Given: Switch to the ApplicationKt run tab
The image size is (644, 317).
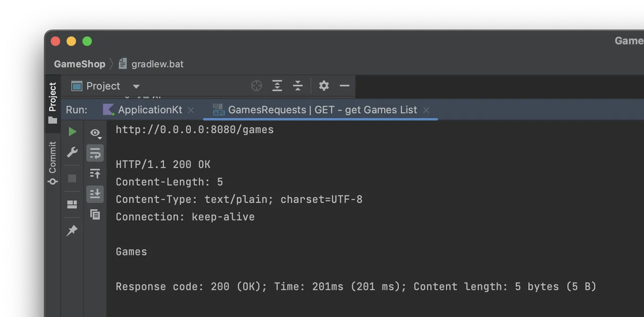Looking at the screenshot, I should coord(150,110).
